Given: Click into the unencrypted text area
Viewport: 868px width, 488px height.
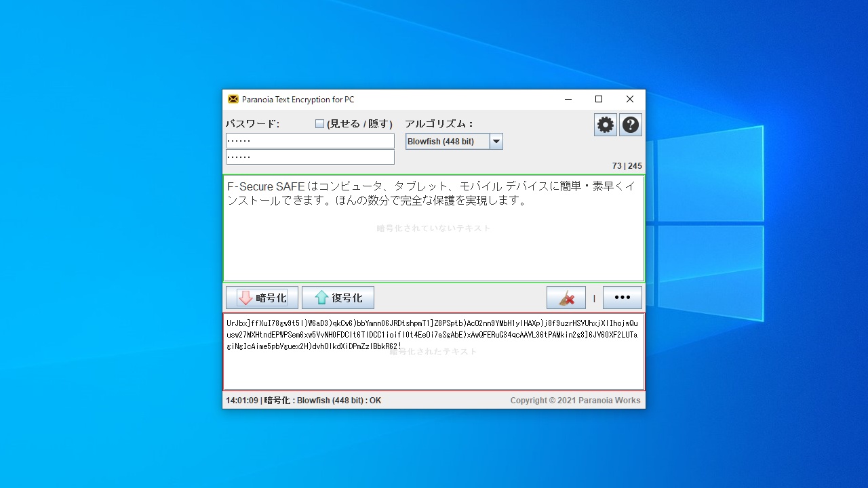Looking at the screenshot, I should [x=434, y=228].
